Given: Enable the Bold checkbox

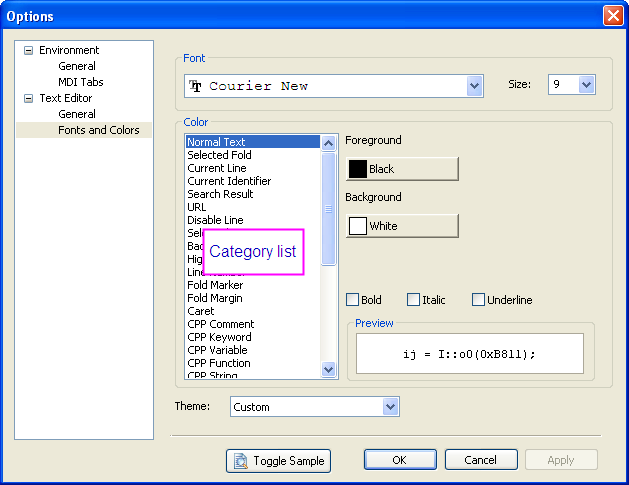Looking at the screenshot, I should [352, 300].
